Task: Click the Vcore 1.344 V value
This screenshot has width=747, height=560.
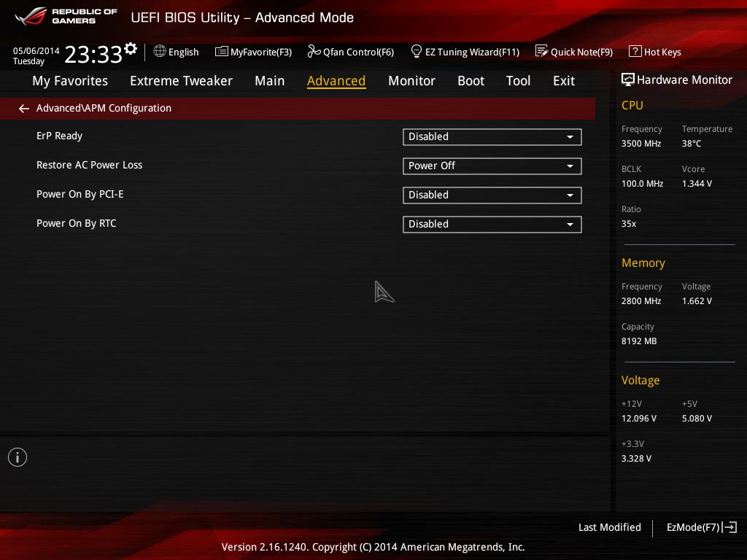Action: [x=697, y=183]
